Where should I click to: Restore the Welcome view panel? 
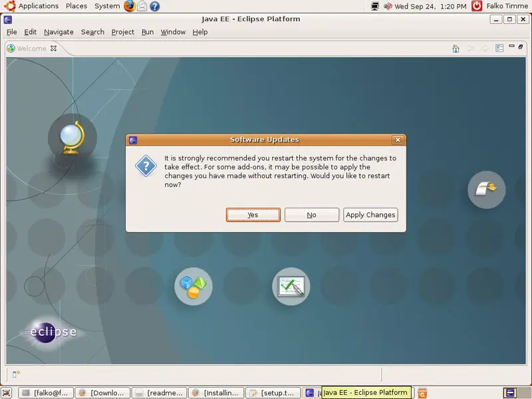(521, 47)
